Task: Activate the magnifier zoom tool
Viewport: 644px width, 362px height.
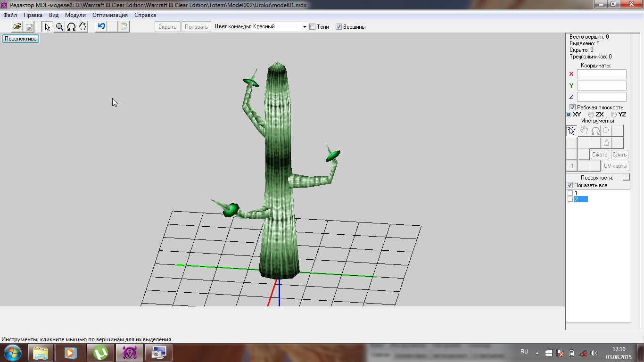Action: (59, 27)
